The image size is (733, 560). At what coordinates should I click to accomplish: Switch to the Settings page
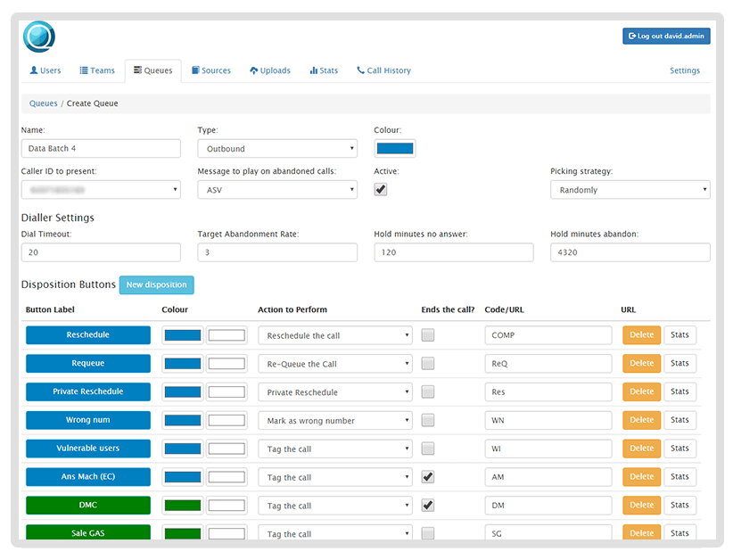point(684,70)
